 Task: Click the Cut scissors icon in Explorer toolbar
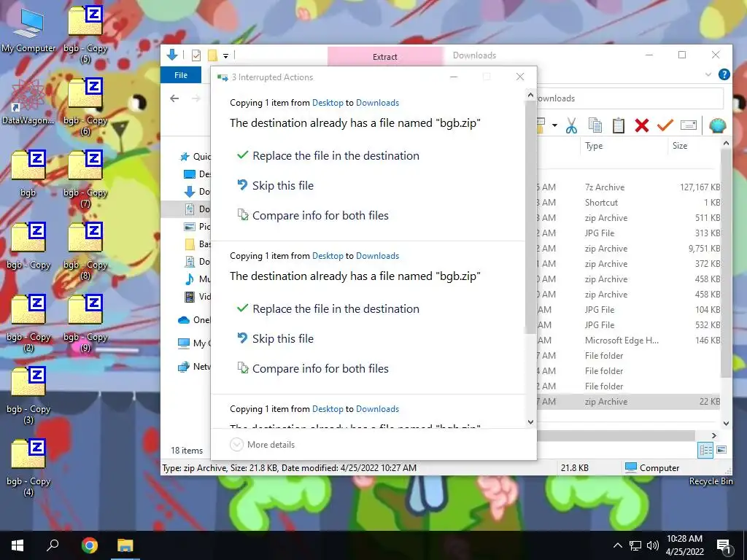coord(571,125)
